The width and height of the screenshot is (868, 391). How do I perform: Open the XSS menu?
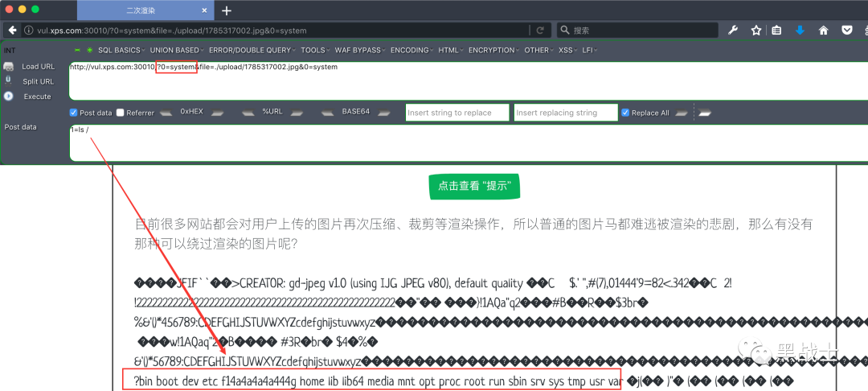tap(568, 50)
